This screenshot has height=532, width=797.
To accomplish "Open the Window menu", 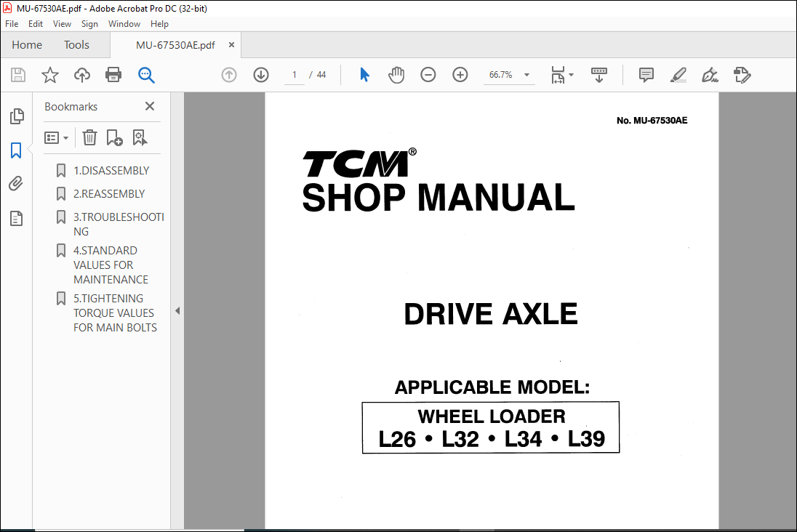I will 124,24.
